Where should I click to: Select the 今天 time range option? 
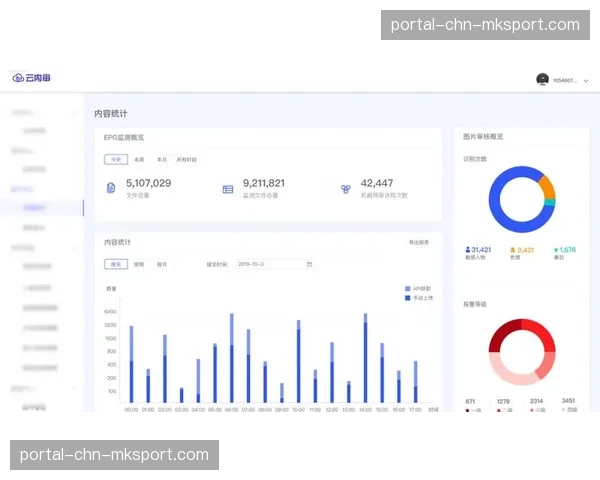pyautogui.click(x=116, y=159)
